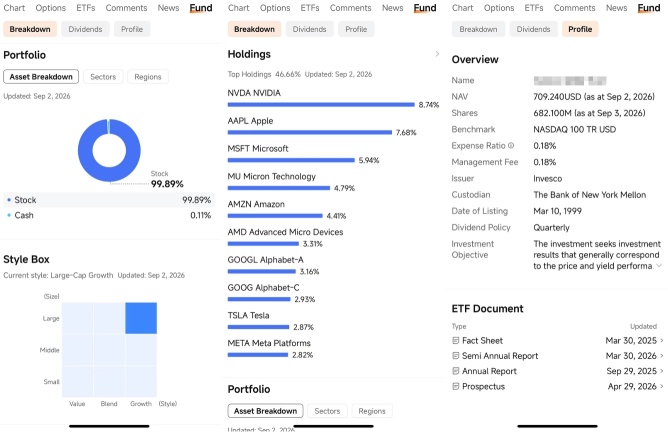Open the META Meta Platforms holding
This screenshot has height=435, width=668.
pos(269,343)
